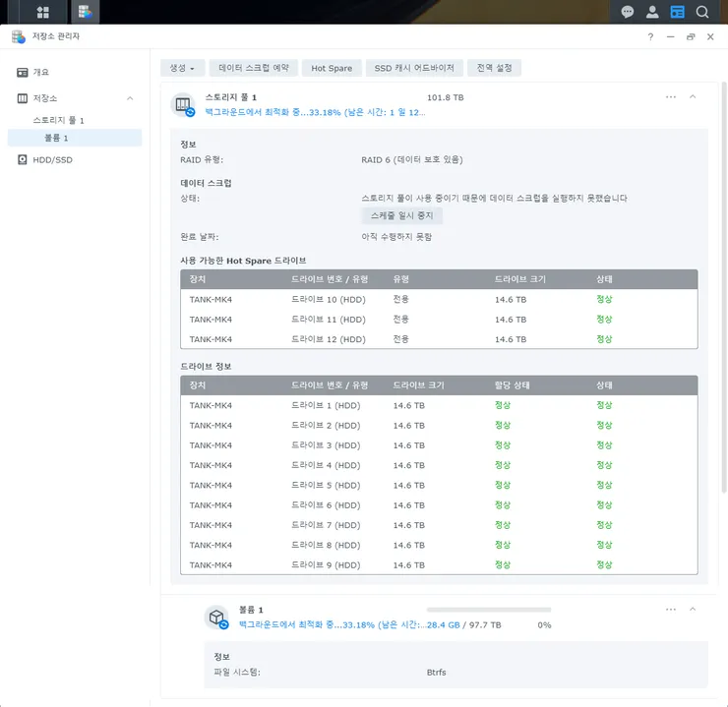This screenshot has height=707, width=728.
Task: Click 드라이브 8 (HDD) row
Action: click(x=439, y=545)
